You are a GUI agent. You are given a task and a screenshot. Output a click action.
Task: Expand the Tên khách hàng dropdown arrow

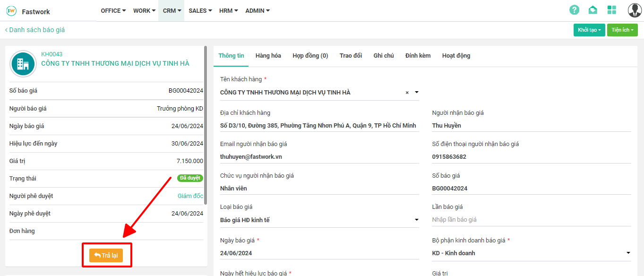pos(416,93)
